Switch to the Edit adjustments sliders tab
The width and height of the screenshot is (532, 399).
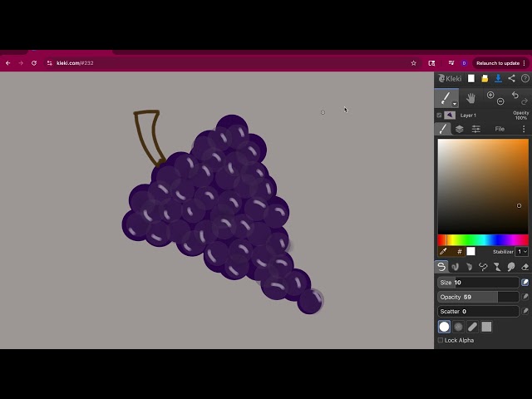point(476,129)
